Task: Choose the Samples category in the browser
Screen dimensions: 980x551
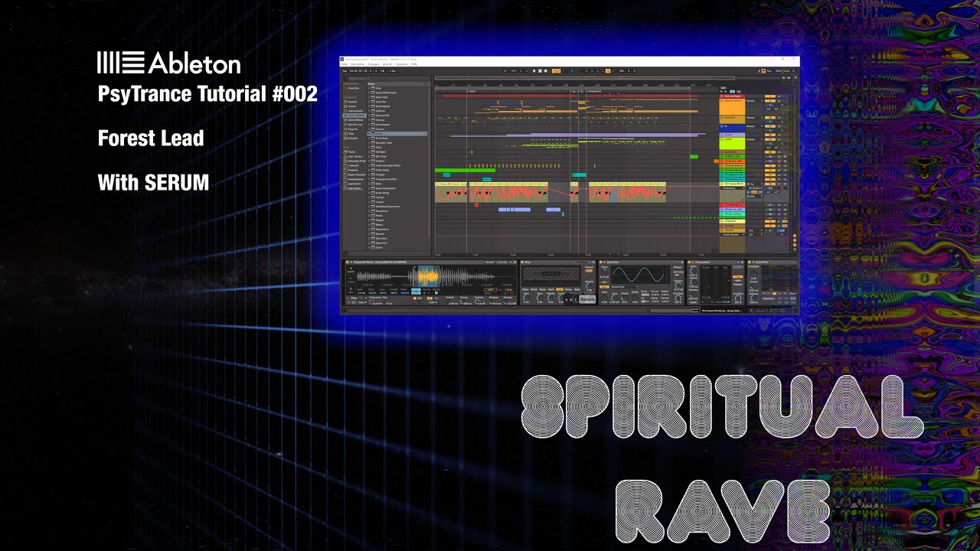Action: point(352,139)
